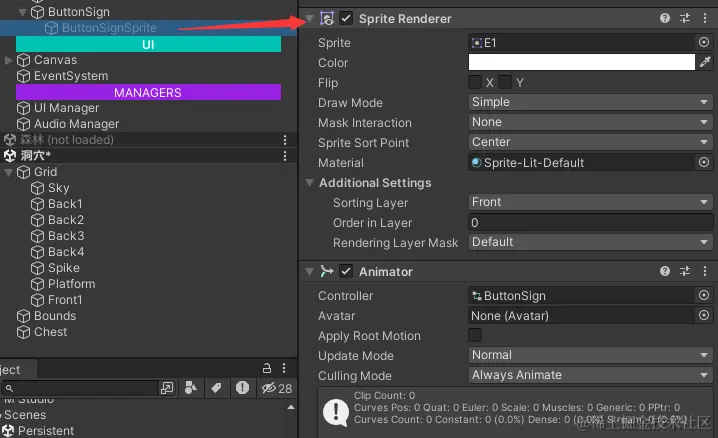Click the Project panel search field
This screenshot has height=438, width=718.
point(79,389)
